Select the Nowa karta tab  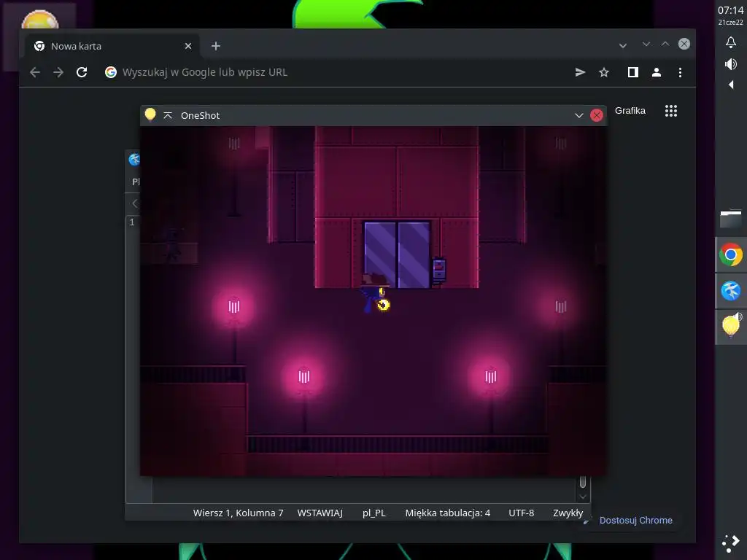(x=112, y=46)
